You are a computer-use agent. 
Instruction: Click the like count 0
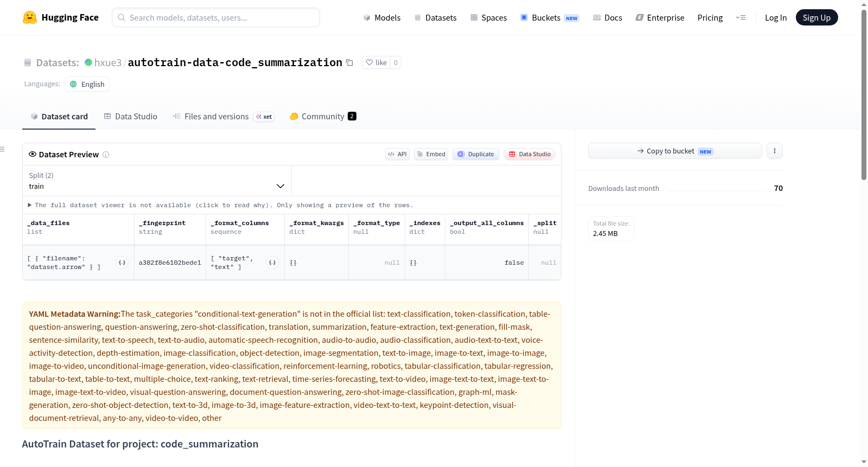tap(396, 62)
